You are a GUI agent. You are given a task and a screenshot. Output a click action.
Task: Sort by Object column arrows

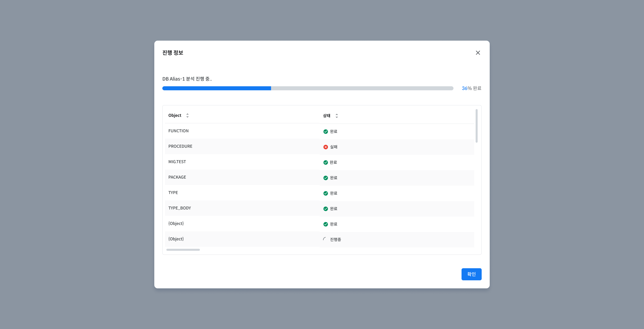(x=187, y=115)
